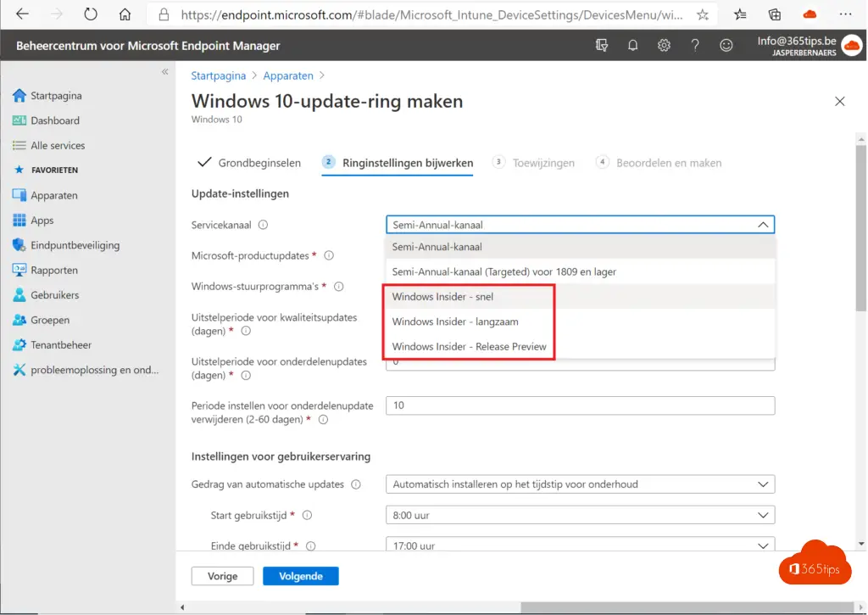Show info for Uitstelperiode voor onderdelenupdates
This screenshot has height=615, width=868.
[x=246, y=375]
